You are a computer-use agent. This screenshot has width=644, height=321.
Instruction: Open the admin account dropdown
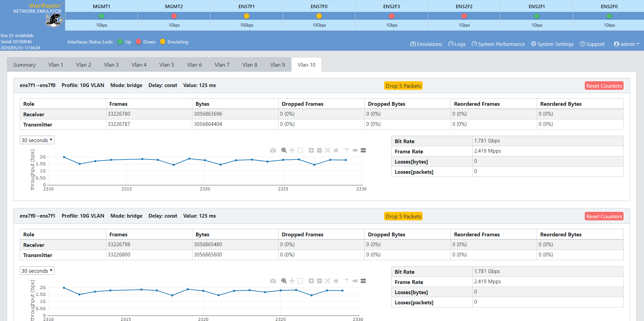coord(626,44)
